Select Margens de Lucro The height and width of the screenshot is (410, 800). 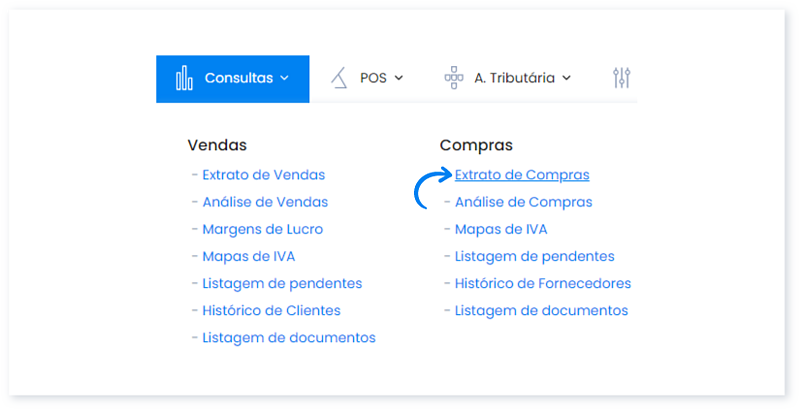(x=262, y=229)
